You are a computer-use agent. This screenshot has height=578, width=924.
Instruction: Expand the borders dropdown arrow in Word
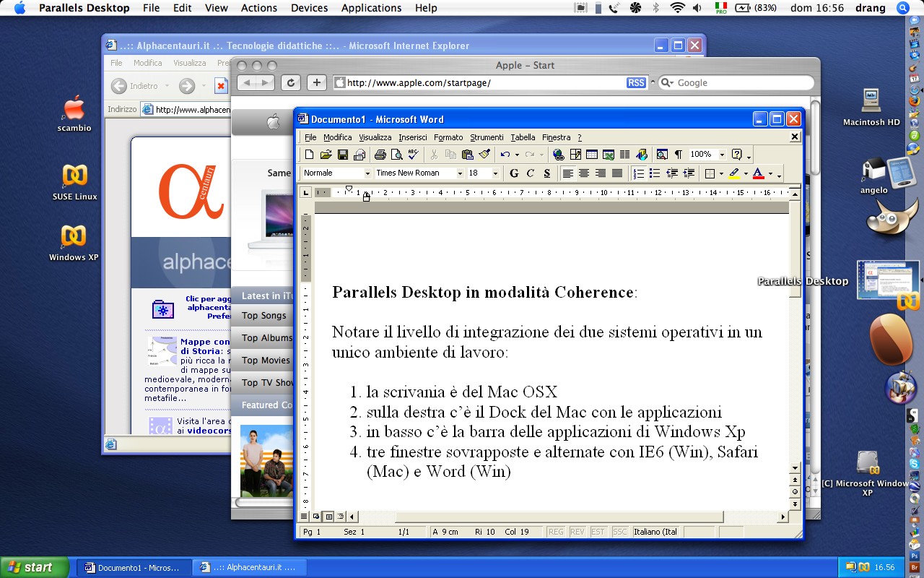(721, 173)
